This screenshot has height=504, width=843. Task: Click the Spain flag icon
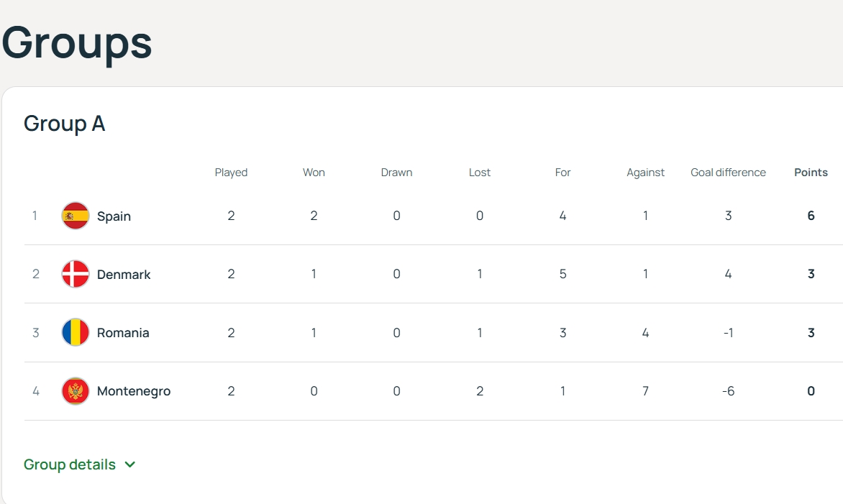tap(76, 216)
